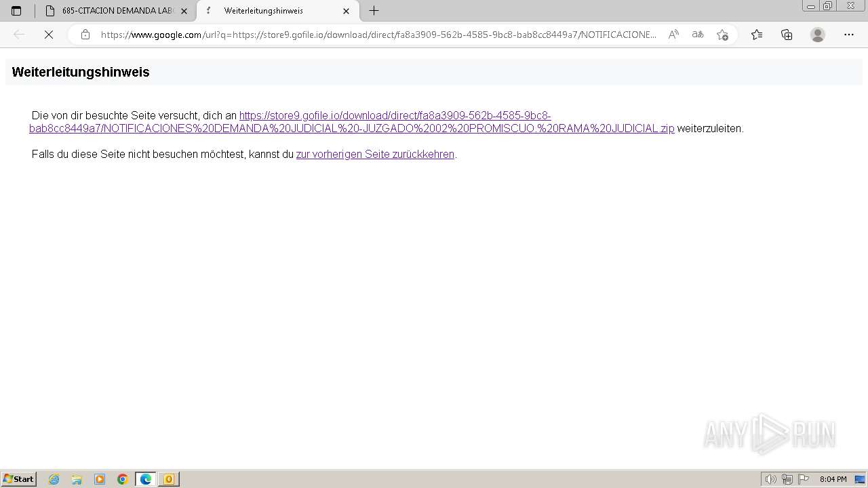Open the Favorites list
This screenshot has height=488, width=868.
[757, 35]
